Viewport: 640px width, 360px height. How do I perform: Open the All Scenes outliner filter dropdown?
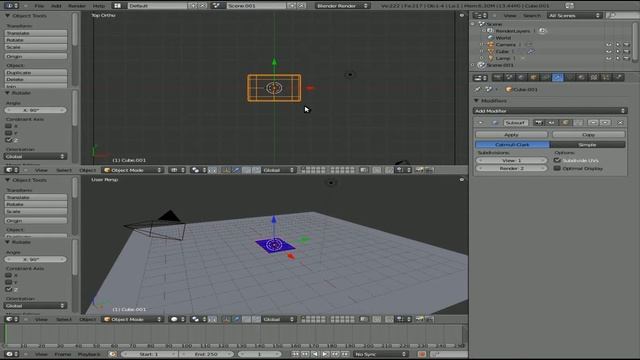coord(574,16)
